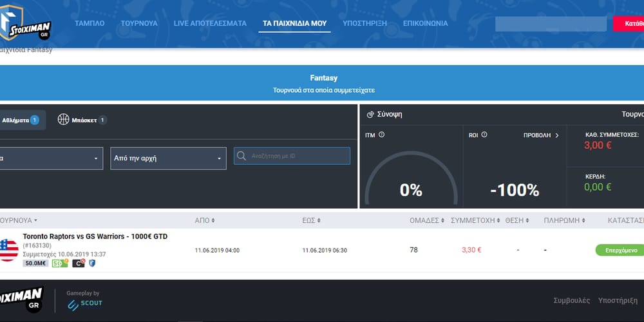Sort table by ΟΜΑΔΕΣ column
The height and width of the screenshot is (322, 644).
pyautogui.click(x=427, y=220)
